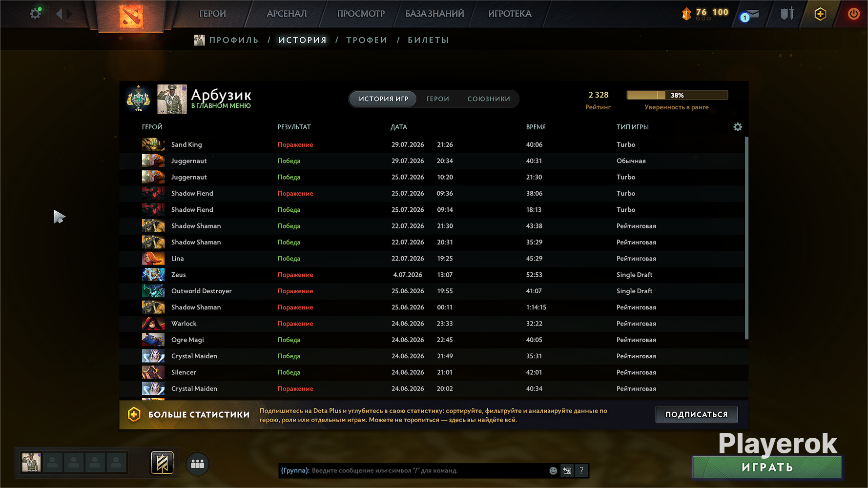
Task: Open the settings gear in top bar
Action: (36, 13)
